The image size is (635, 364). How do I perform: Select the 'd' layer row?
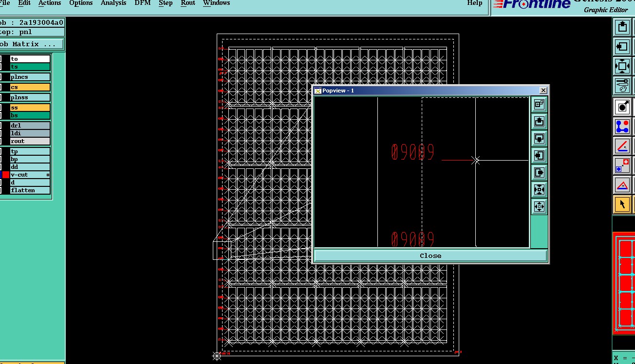pos(30,182)
